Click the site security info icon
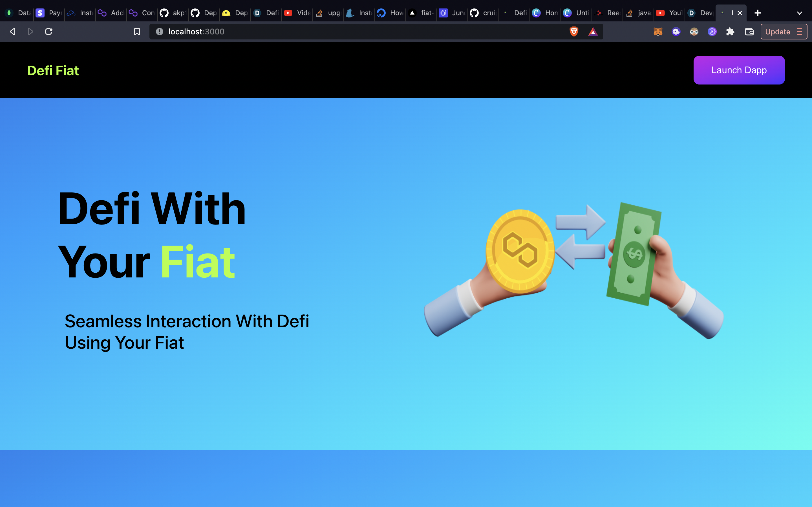This screenshot has width=812, height=507. click(159, 32)
